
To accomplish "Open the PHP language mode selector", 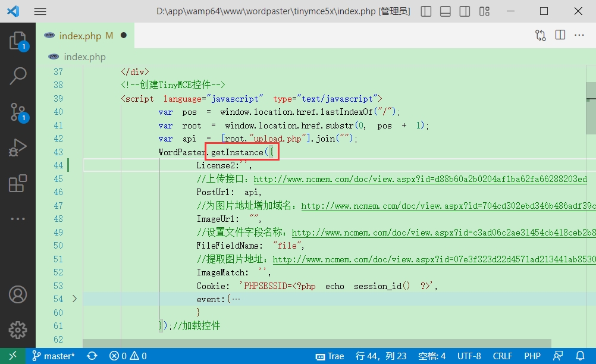I will tap(532, 356).
